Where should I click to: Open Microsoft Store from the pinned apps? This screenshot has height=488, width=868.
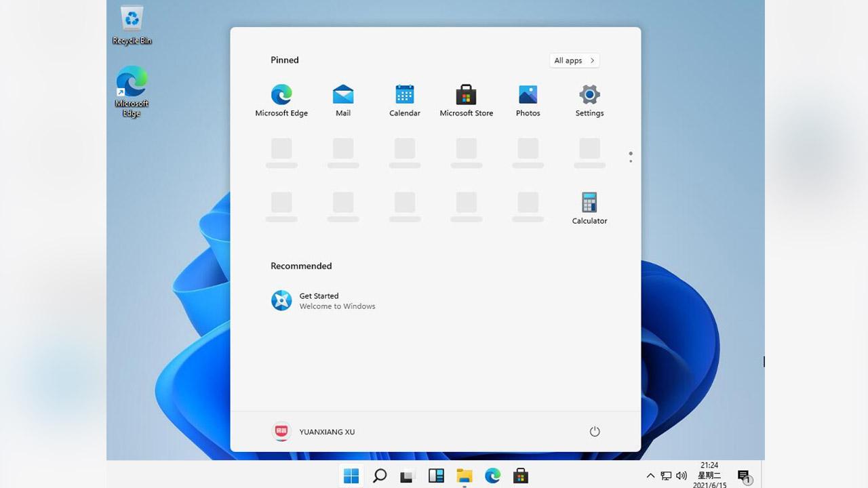(x=467, y=101)
